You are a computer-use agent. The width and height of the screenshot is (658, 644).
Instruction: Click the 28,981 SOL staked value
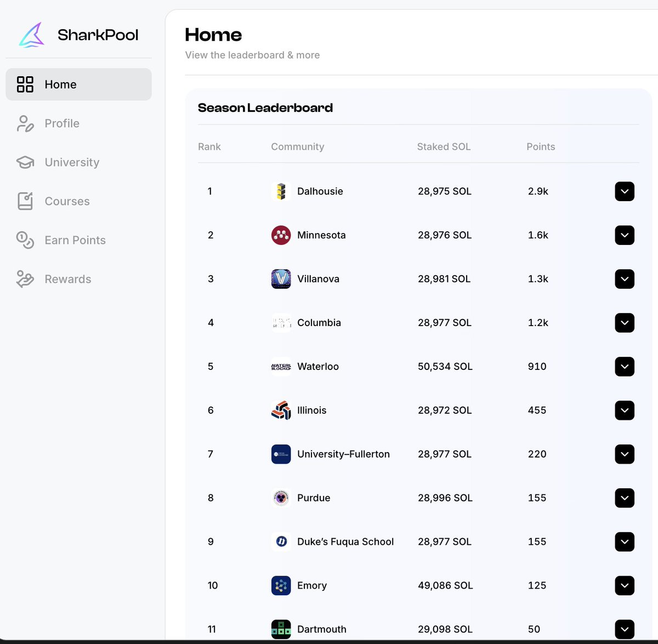pyautogui.click(x=444, y=279)
